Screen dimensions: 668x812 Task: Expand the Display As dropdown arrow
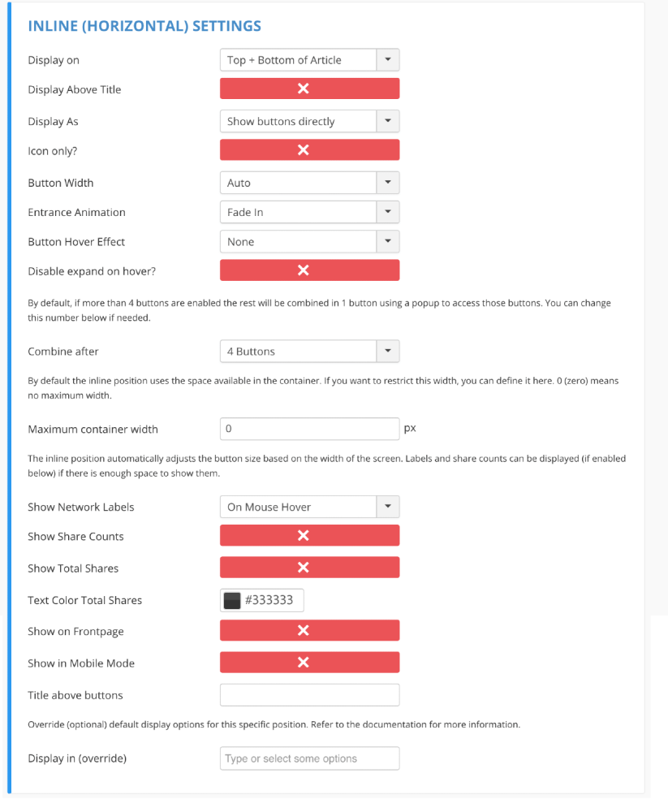pyautogui.click(x=388, y=121)
